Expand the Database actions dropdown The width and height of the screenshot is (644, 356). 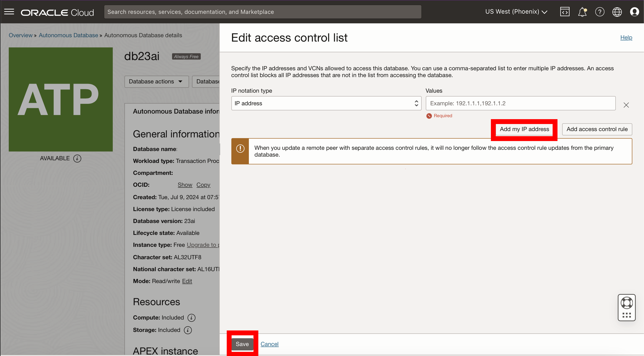pos(157,81)
